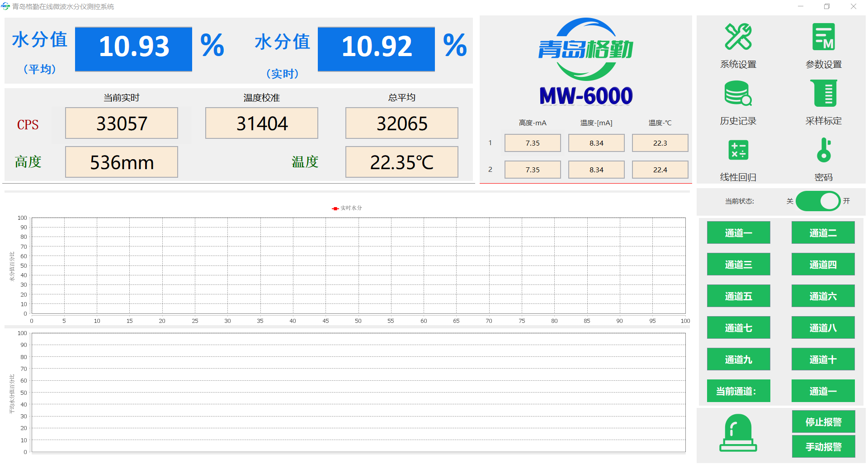
Task: Trigger the Manual Alarm (手动报警) button
Action: click(823, 447)
